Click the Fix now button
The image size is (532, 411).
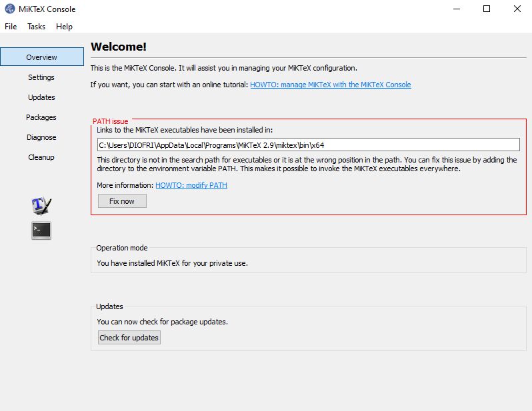(x=122, y=201)
